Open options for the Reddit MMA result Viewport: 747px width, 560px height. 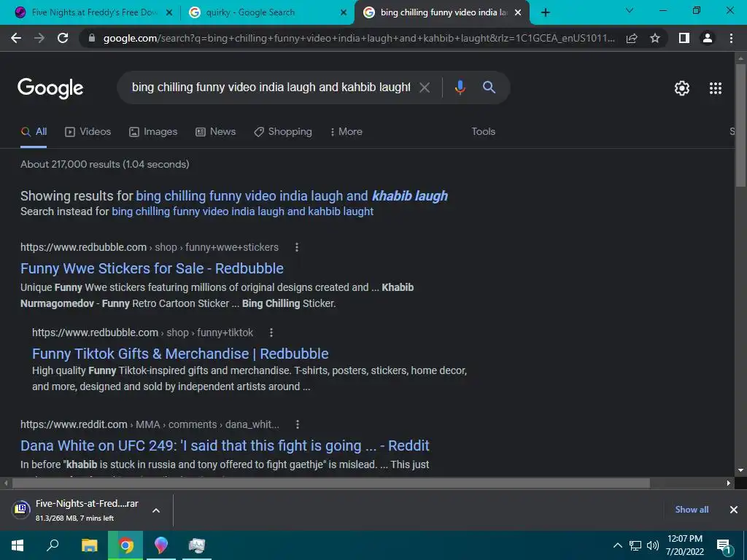[x=298, y=424]
